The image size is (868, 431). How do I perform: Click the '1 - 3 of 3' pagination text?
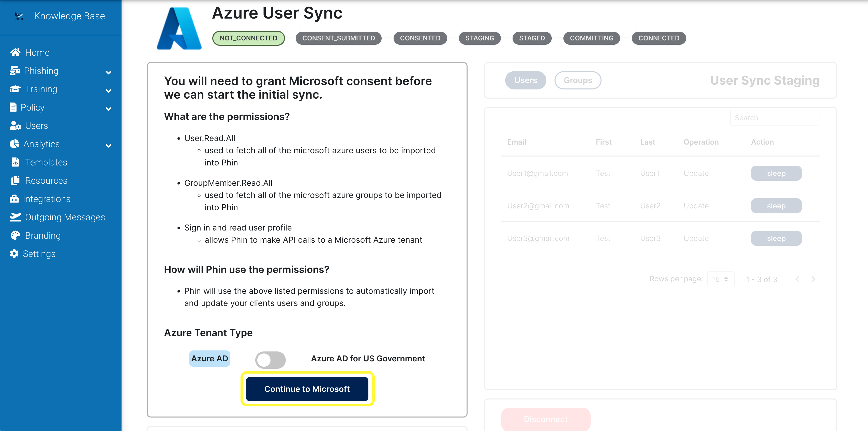point(761,279)
